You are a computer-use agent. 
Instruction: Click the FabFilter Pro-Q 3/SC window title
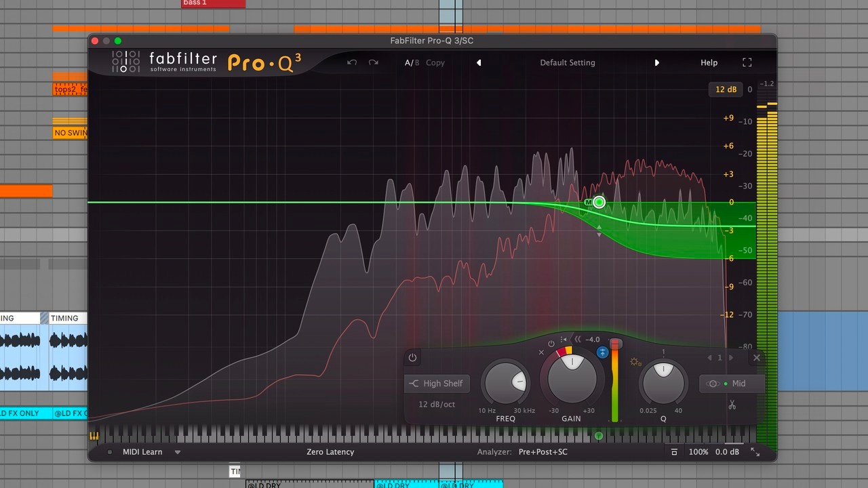pos(432,41)
